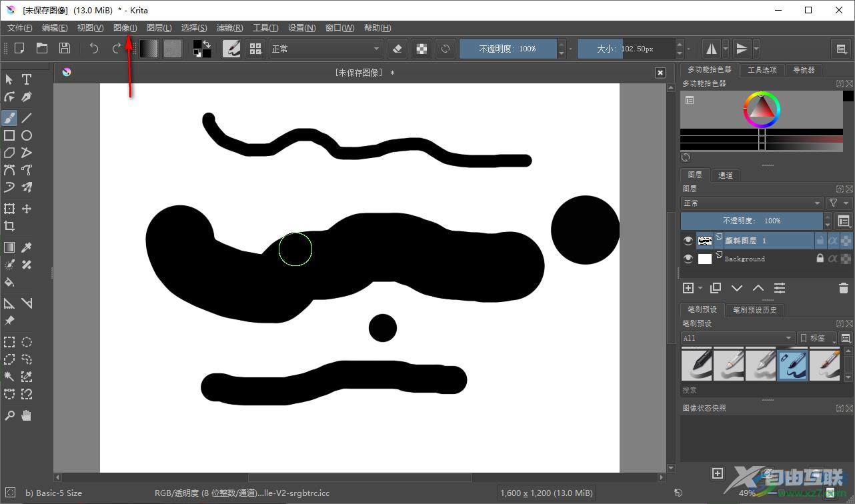This screenshot has height=504, width=855.
Task: Unlock the Background layer lock
Action: (x=820, y=259)
